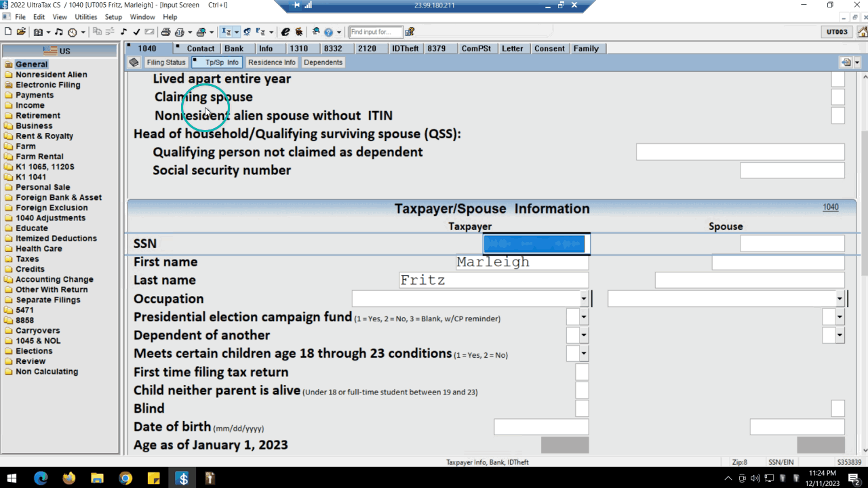Image resolution: width=868 pixels, height=488 pixels.
Task: Click the spouse First name field
Action: (778, 262)
